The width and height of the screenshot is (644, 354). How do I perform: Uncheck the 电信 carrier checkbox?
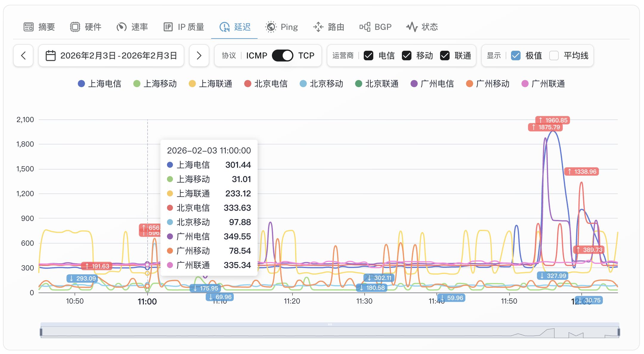[369, 56]
